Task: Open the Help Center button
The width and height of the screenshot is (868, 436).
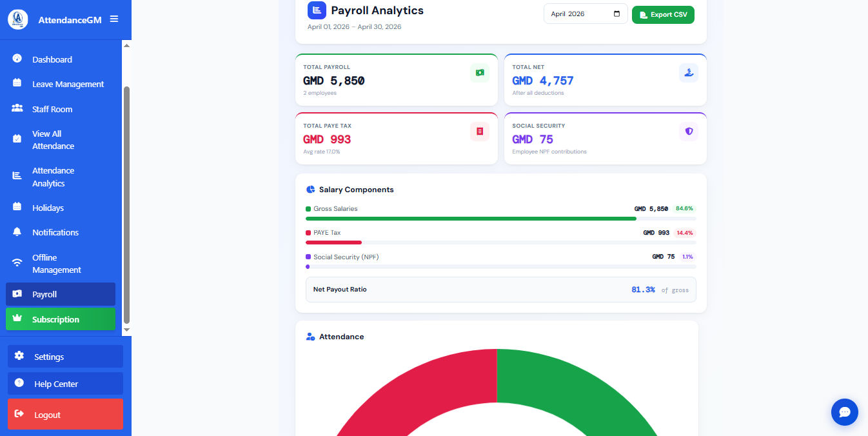Action: coord(65,384)
